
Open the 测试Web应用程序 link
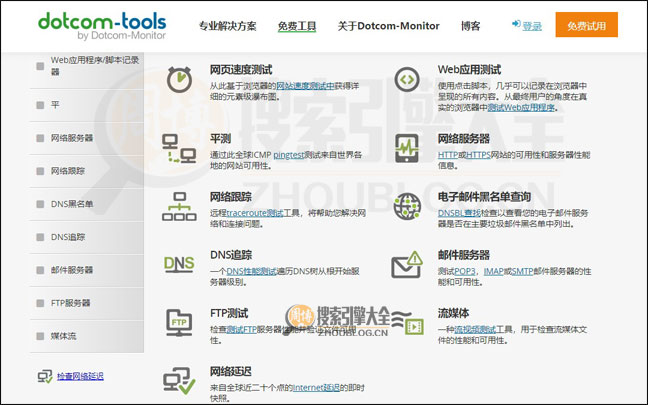(521, 107)
